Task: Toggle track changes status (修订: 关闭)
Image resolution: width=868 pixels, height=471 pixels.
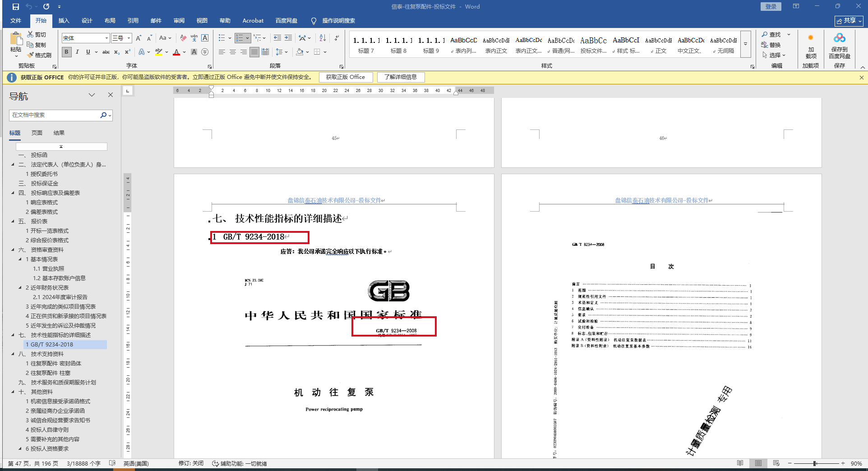Action: [191, 463]
